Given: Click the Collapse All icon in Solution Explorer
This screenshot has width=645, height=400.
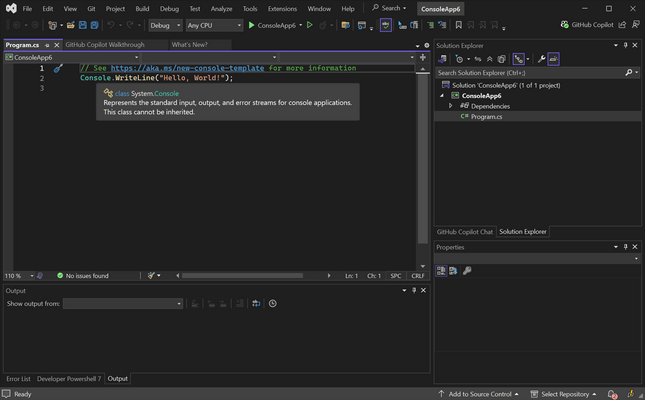Looking at the screenshot, I should [489, 59].
